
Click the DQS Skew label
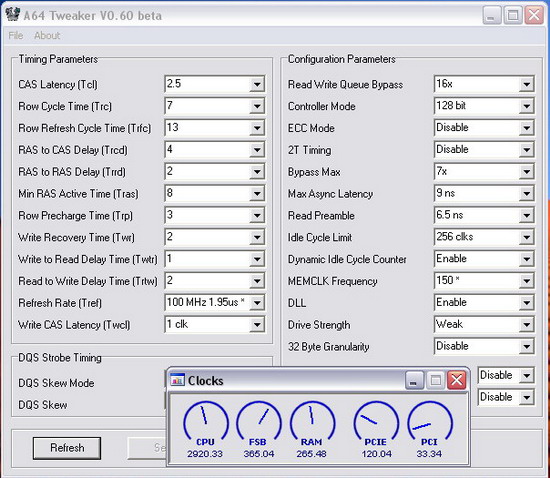tap(43, 405)
